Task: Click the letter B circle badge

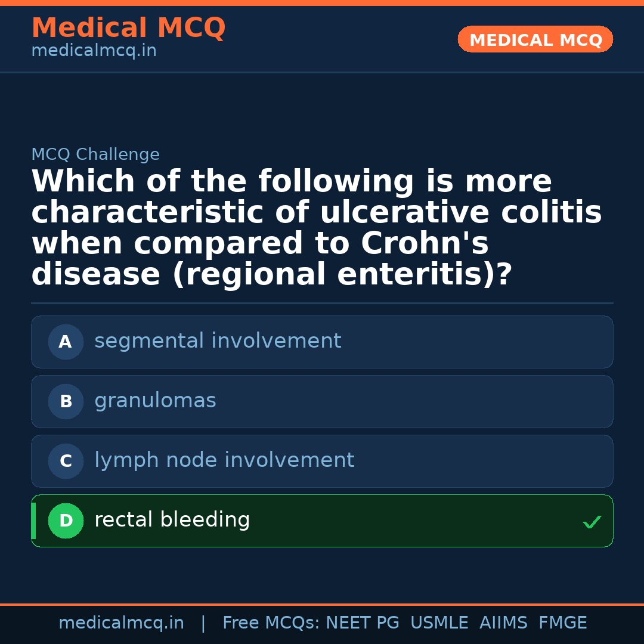Action: [66, 401]
